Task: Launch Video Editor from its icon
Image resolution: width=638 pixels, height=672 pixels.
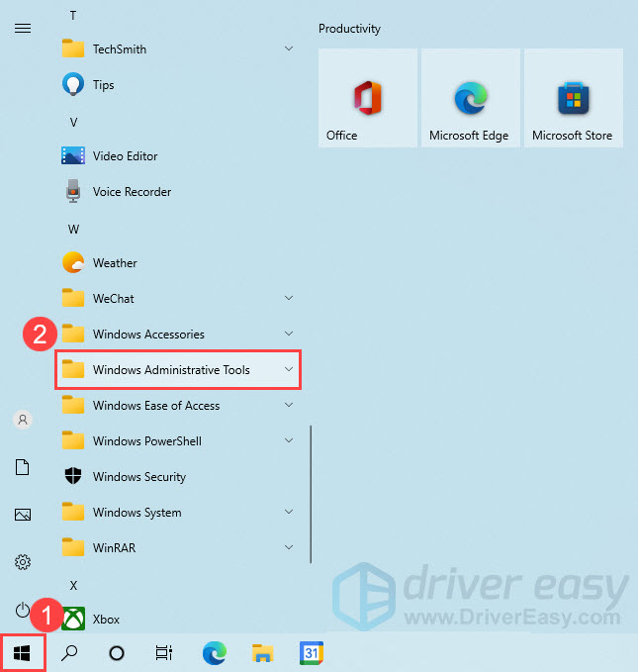Action: 73,155
